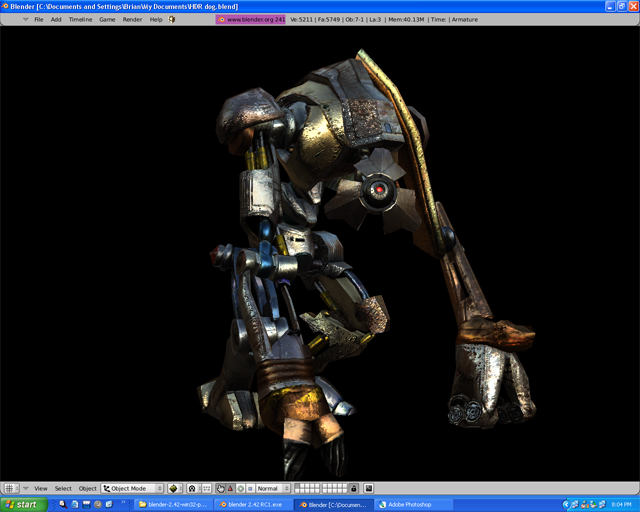Viewport: 640px width, 512px height.
Task: Click the third system tray icon
Action: [x=593, y=505]
